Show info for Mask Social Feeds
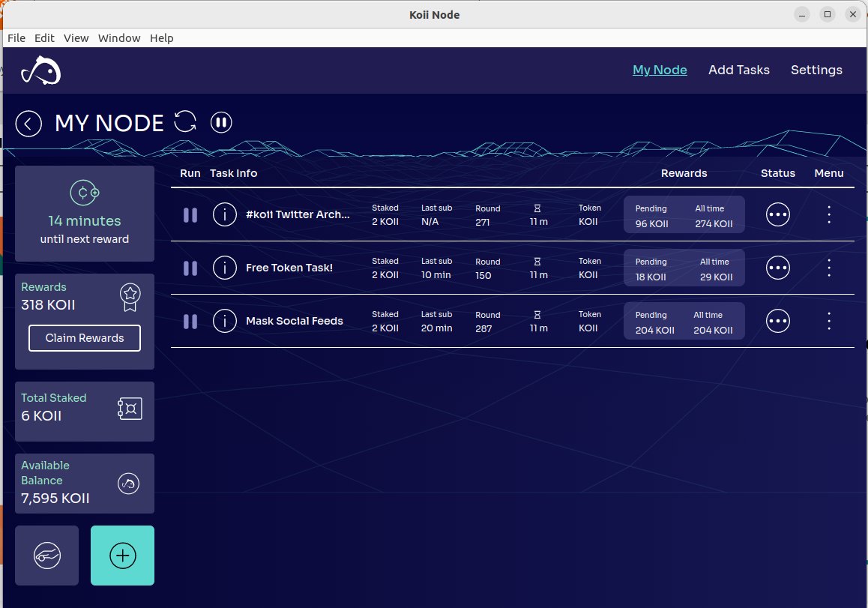 click(x=225, y=321)
